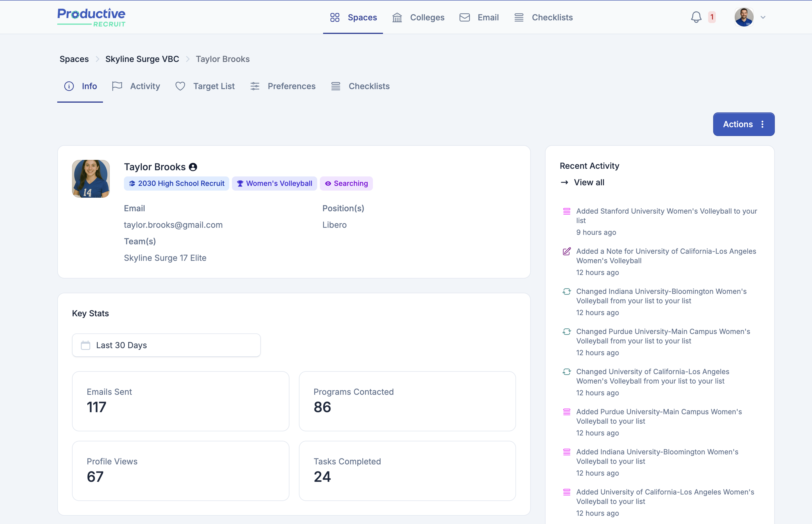The width and height of the screenshot is (812, 524).
Task: Open the Spaces top navigation item
Action: (x=353, y=17)
